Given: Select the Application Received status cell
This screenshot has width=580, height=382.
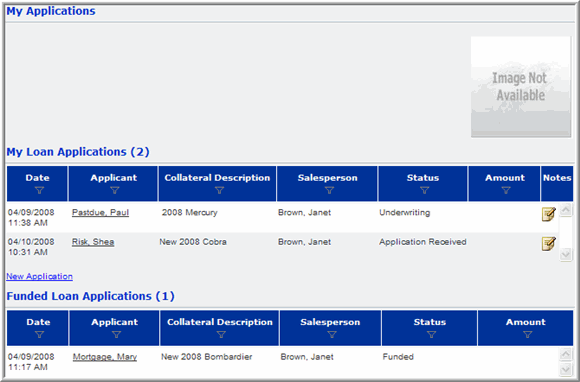Looking at the screenshot, I should tap(423, 242).
